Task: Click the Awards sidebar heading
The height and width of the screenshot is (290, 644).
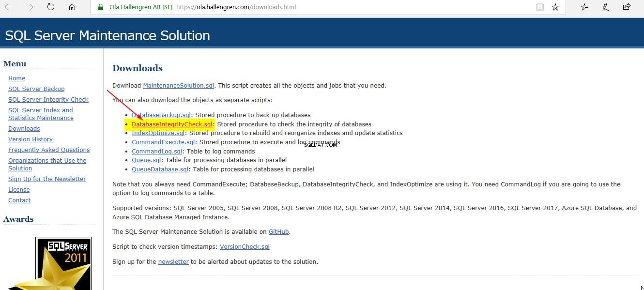Action: click(x=18, y=219)
